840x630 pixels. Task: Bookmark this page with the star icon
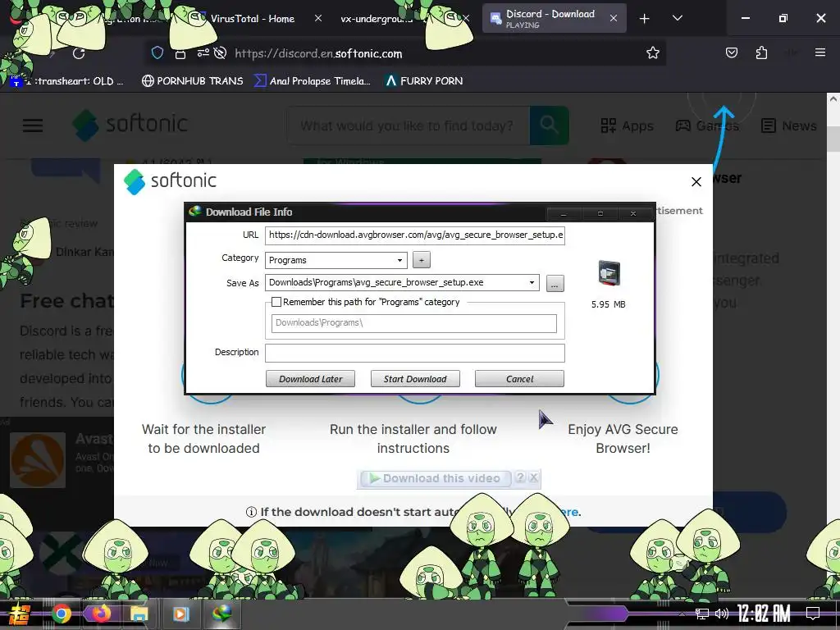[652, 52]
